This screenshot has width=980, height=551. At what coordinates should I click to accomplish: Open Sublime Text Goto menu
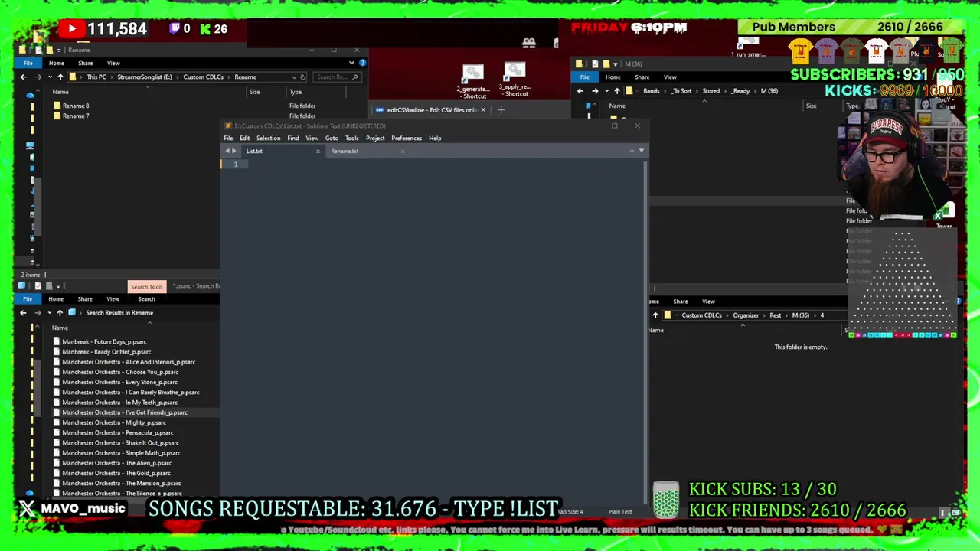click(332, 138)
